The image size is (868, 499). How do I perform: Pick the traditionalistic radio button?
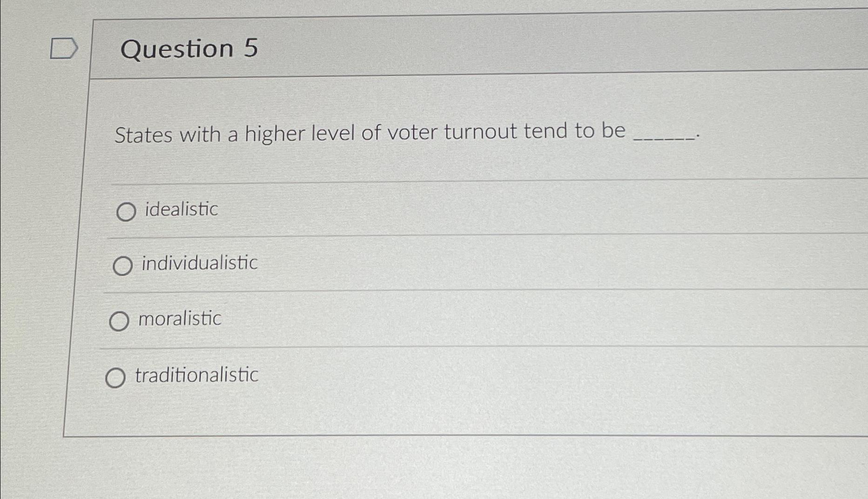click(x=115, y=378)
